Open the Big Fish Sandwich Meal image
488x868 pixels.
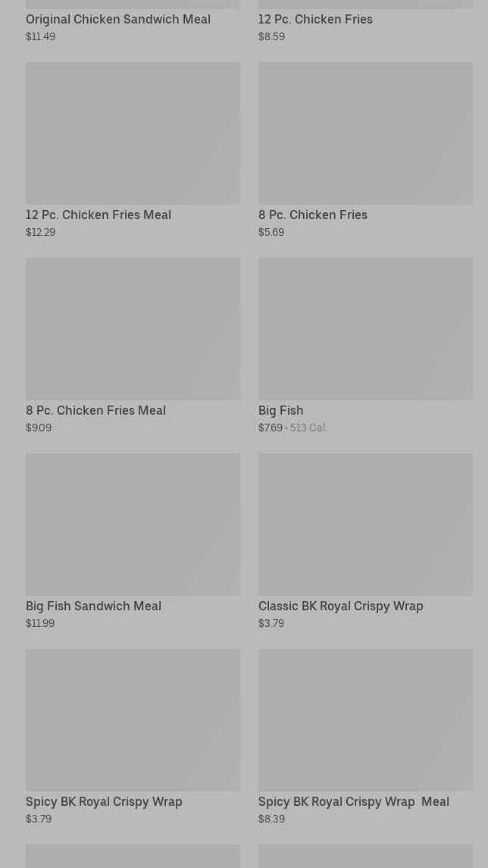133,525
